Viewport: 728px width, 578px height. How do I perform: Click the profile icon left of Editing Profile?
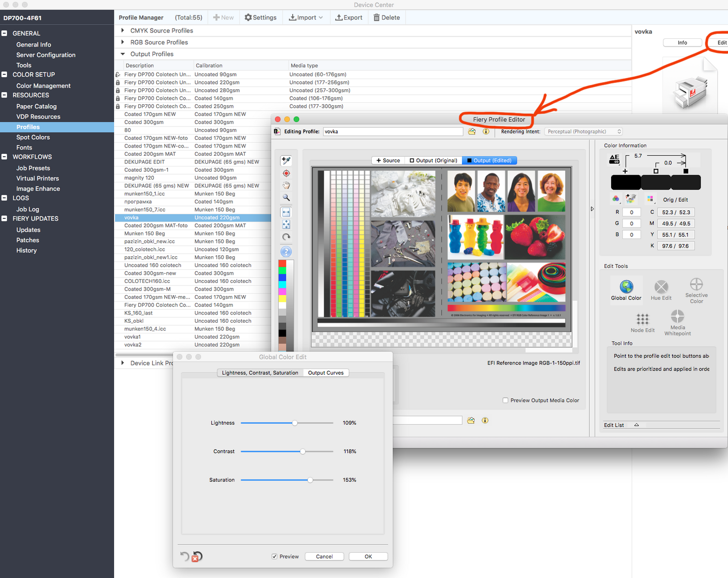click(x=277, y=132)
